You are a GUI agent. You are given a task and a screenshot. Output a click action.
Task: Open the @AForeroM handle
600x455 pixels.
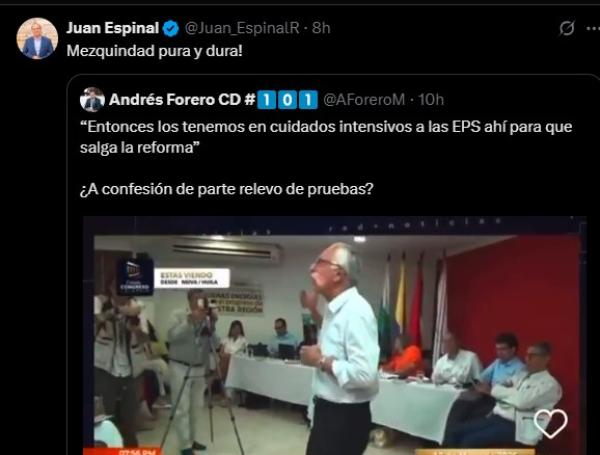coord(364,99)
